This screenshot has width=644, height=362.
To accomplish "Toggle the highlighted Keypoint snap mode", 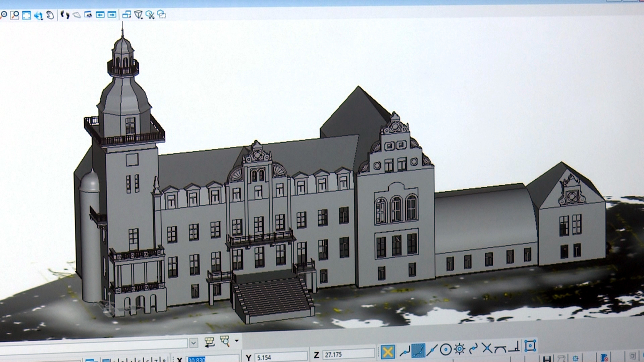I will (418, 351).
